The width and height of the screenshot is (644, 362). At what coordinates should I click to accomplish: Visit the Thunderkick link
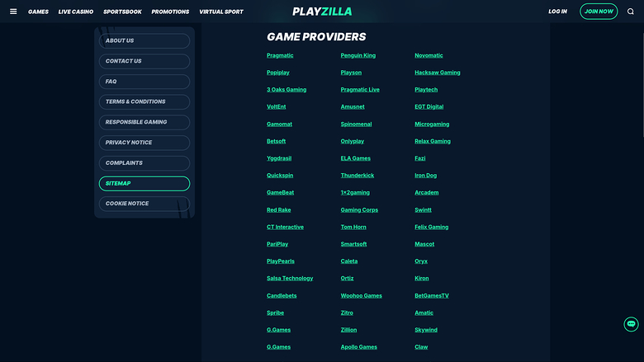[357, 176]
